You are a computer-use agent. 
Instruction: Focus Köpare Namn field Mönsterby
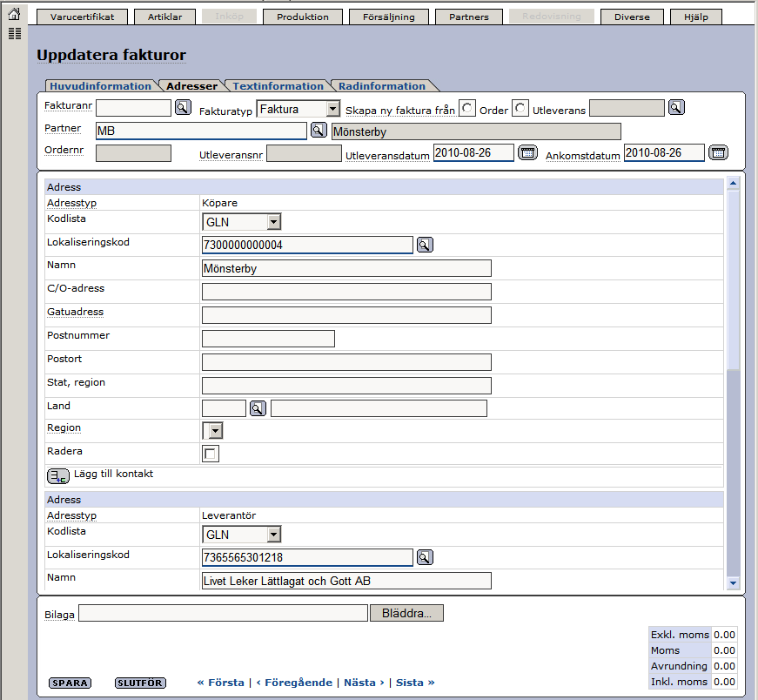click(x=346, y=268)
